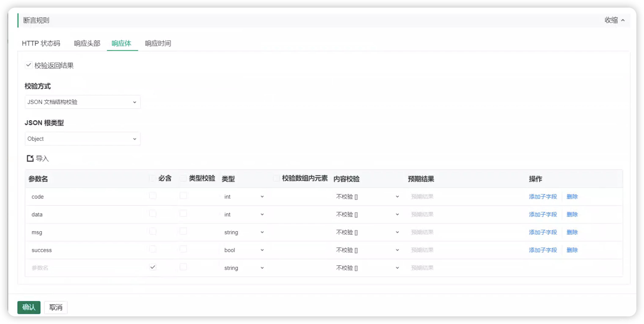
Task: Click the 导入 import icon
Action: pyautogui.click(x=30, y=158)
